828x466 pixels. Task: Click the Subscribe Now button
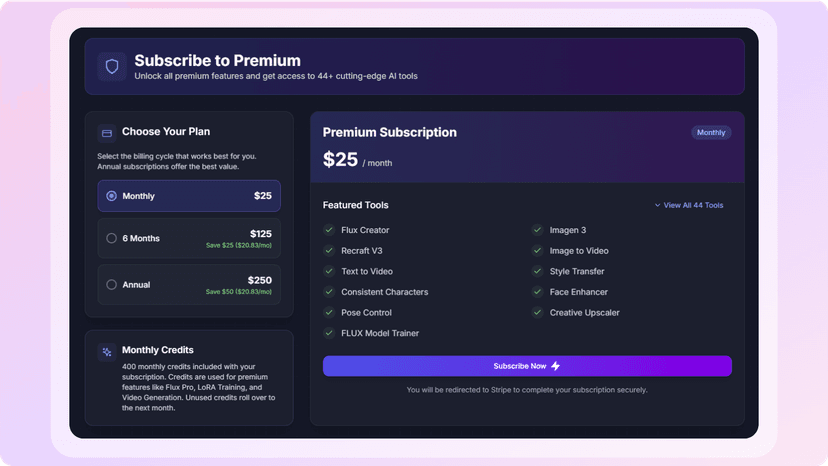click(x=527, y=366)
